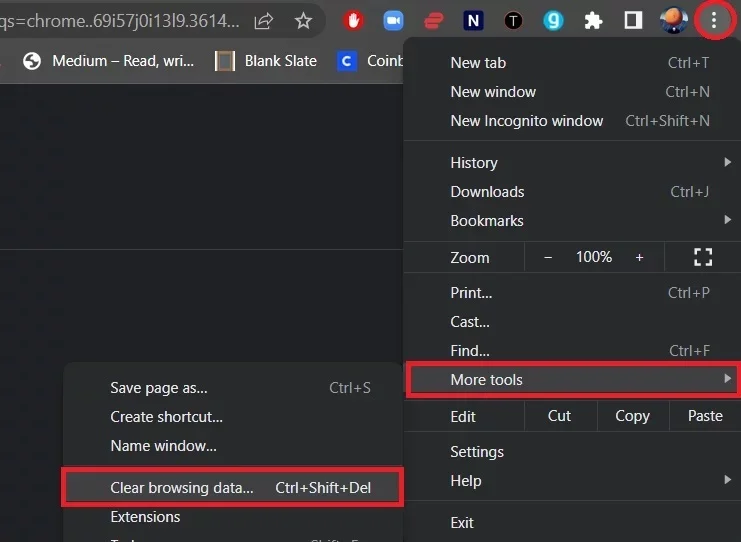Select New tab from the menu
Viewport: 741px width, 542px height.
pos(572,63)
